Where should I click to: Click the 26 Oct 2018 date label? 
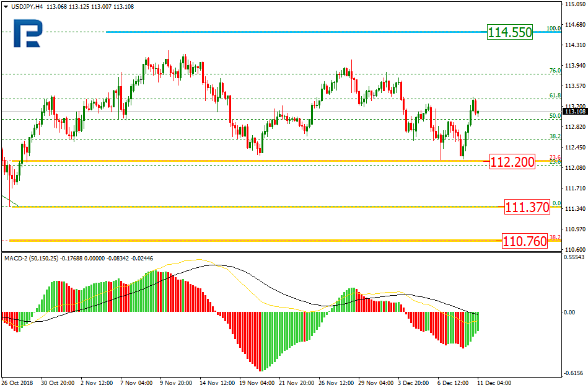19,383
